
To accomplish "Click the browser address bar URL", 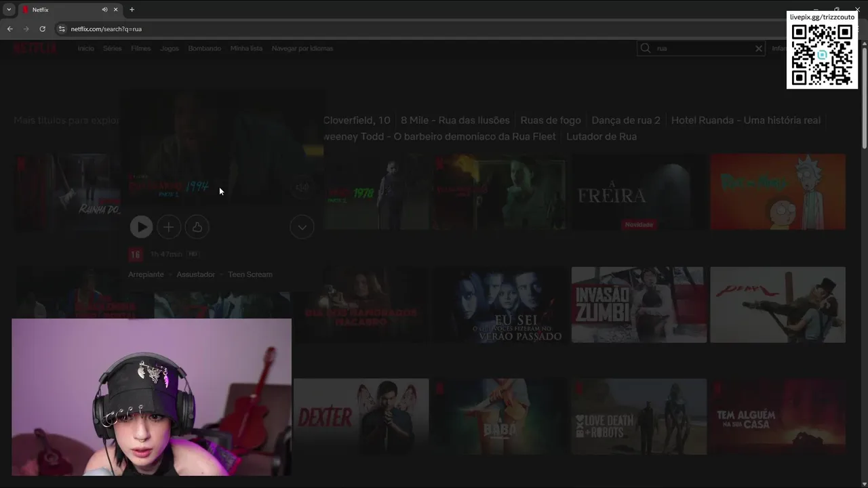I will (106, 29).
